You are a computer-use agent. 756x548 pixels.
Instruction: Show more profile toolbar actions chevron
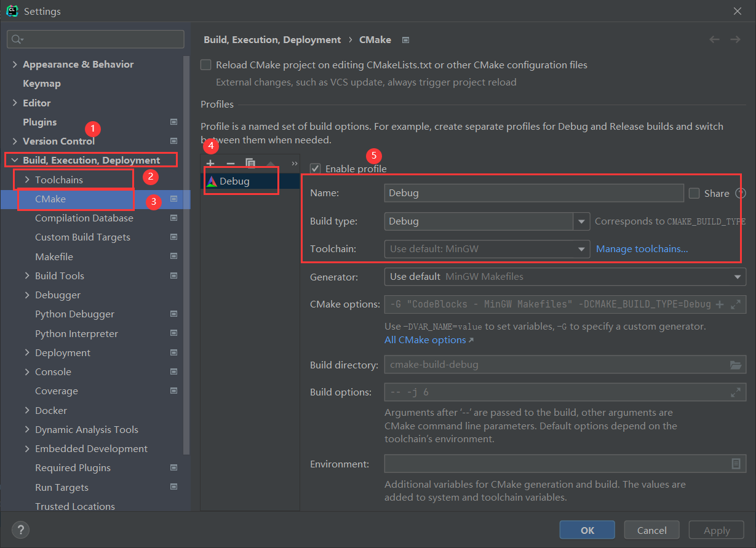click(x=294, y=163)
